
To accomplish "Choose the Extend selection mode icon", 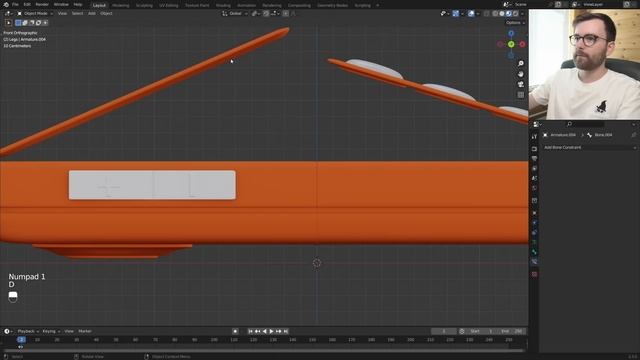I will click(25, 23).
